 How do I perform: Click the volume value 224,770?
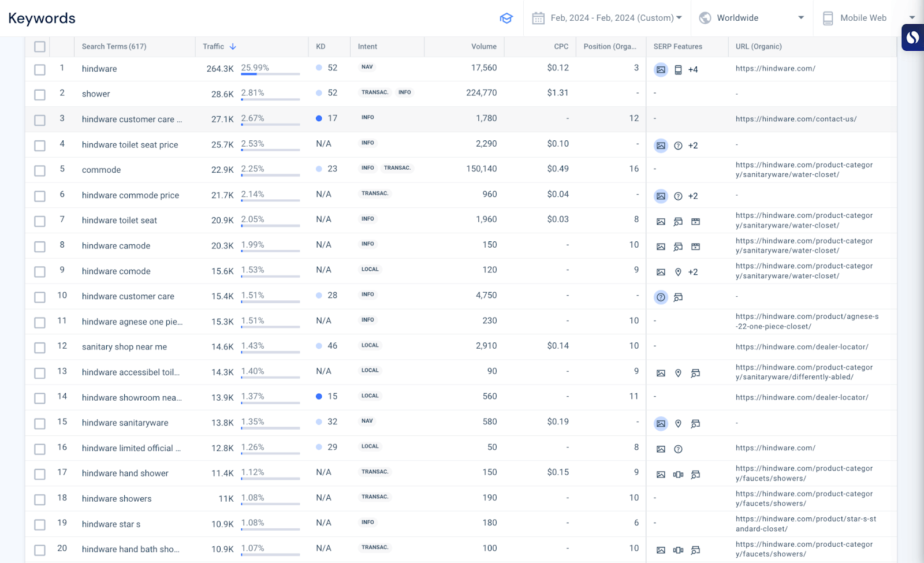[x=482, y=93]
